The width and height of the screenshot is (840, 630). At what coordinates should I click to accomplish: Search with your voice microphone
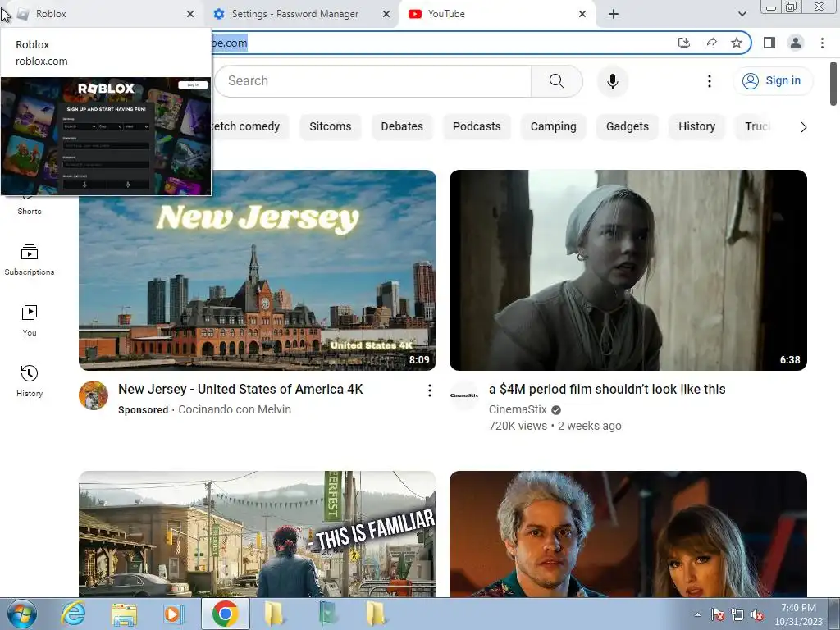[x=612, y=81]
